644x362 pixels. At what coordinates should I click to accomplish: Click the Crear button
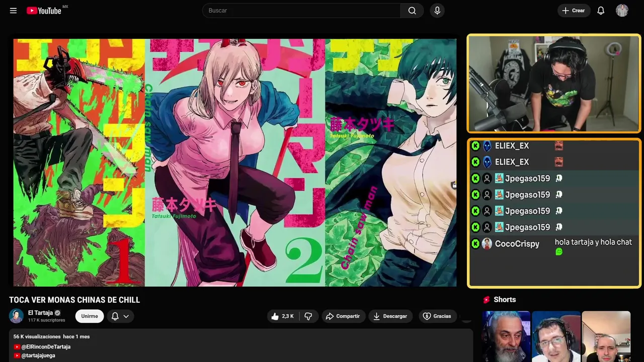click(x=574, y=11)
